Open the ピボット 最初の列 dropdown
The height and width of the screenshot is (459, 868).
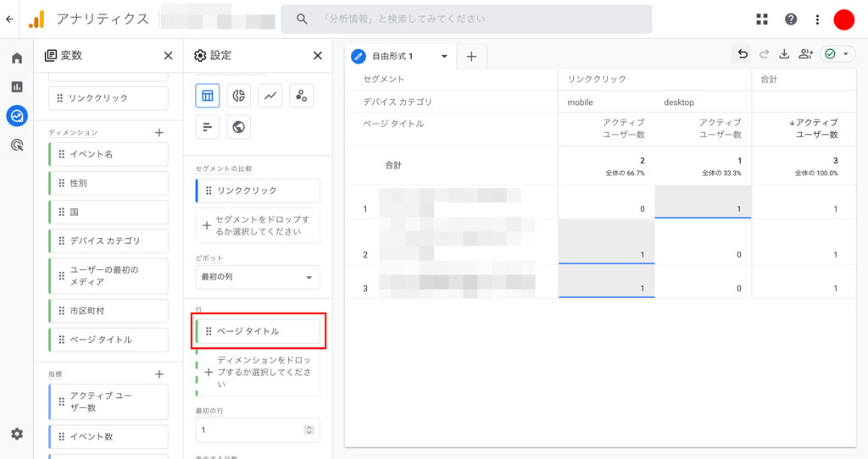[258, 277]
